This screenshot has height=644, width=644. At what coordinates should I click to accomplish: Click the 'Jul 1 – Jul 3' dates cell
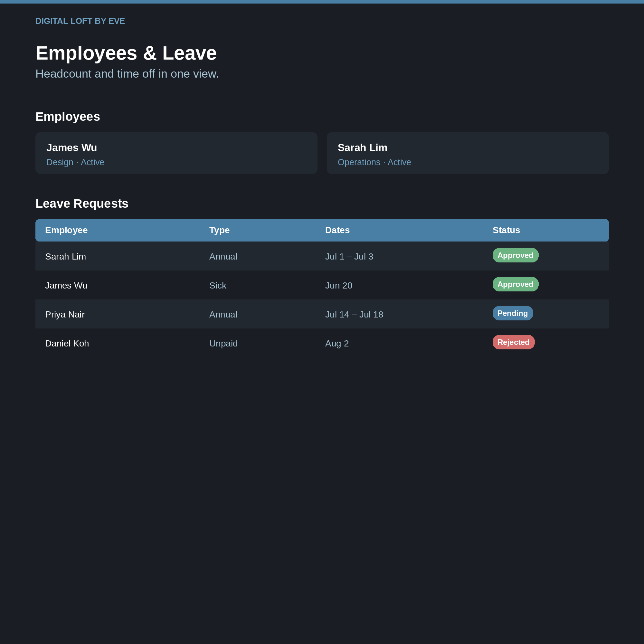(349, 257)
